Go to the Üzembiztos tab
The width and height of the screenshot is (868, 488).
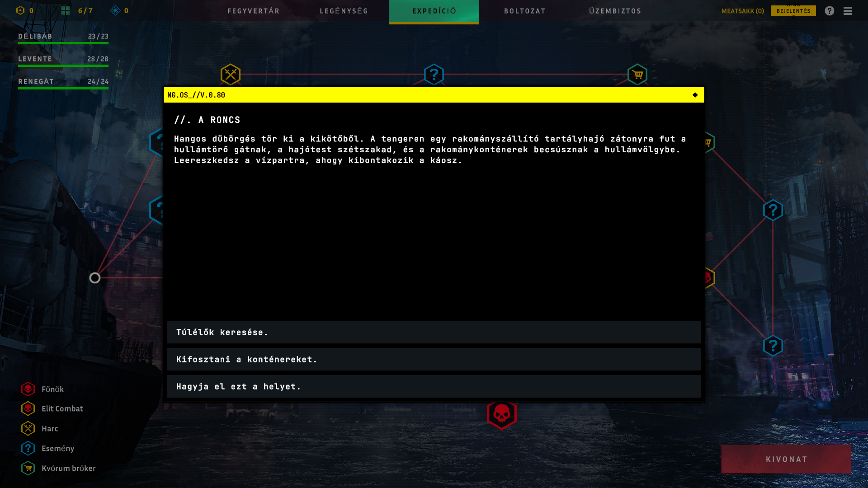615,11
